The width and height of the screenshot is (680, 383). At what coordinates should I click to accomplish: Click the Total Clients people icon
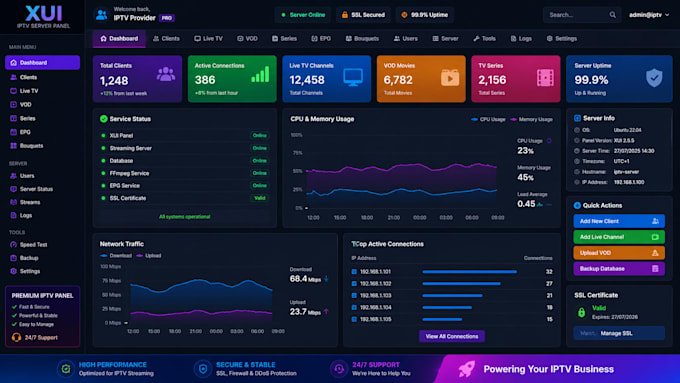pos(166,74)
